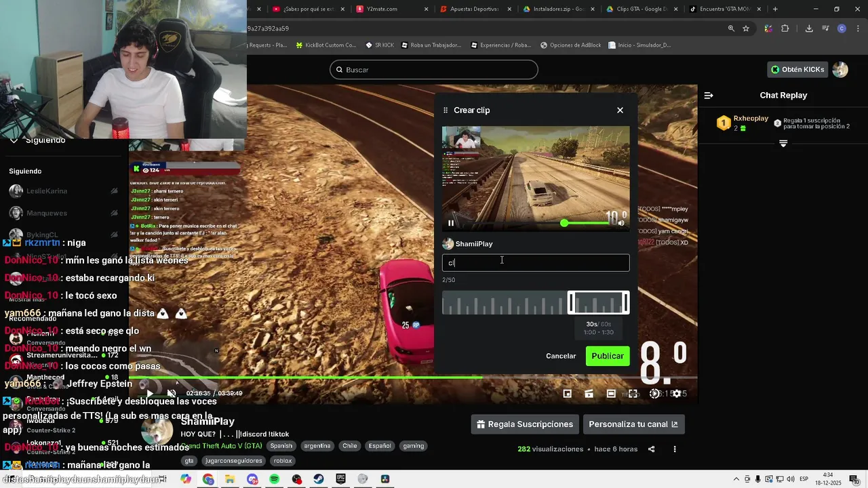868x488 pixels.
Task: Open a new browser tab
Action: click(775, 9)
